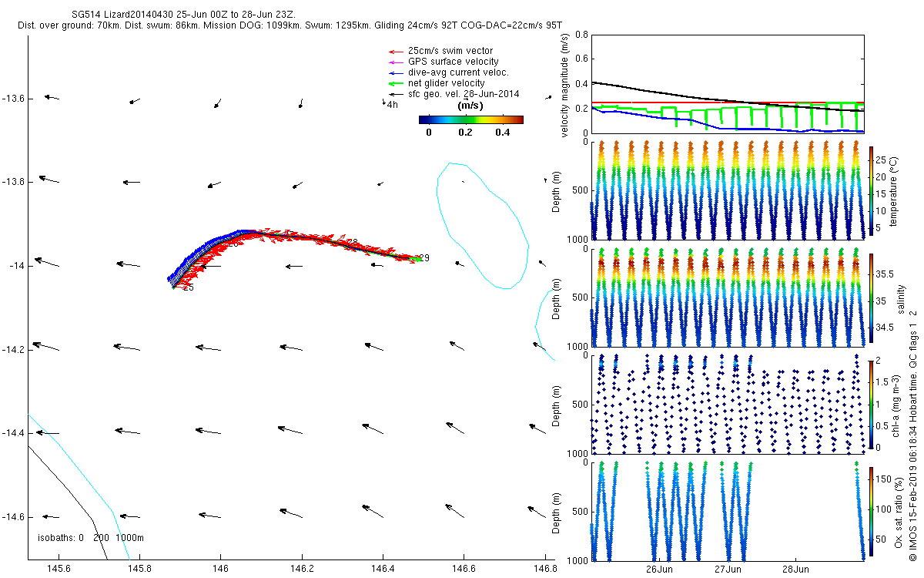Click the '35.5' salinity colorbar tick
The width and height of the screenshot is (924, 578).
[x=885, y=274]
